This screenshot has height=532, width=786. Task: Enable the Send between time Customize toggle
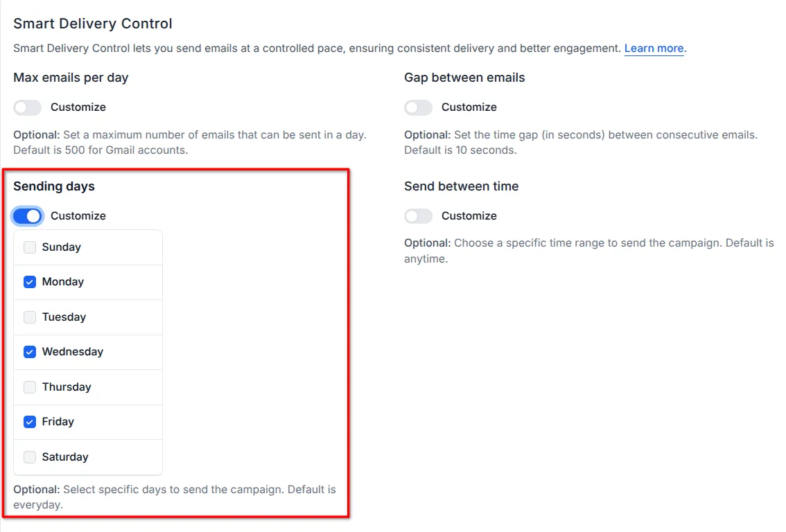418,215
